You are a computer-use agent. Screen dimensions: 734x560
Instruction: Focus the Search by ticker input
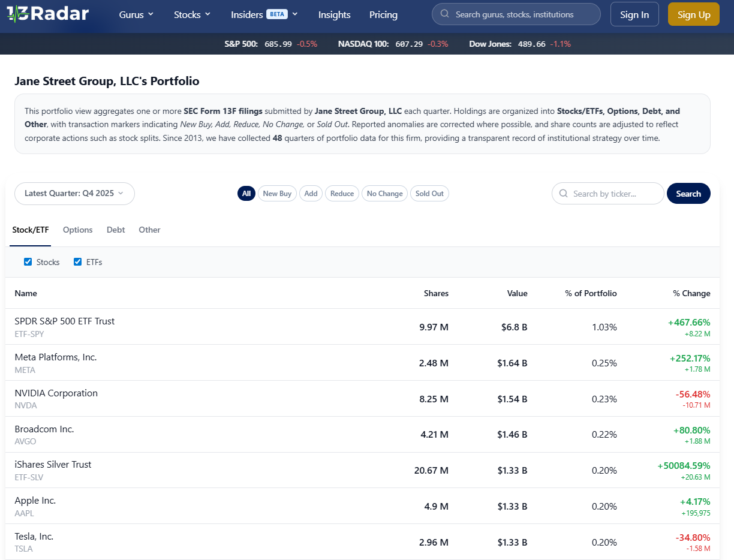pos(608,194)
